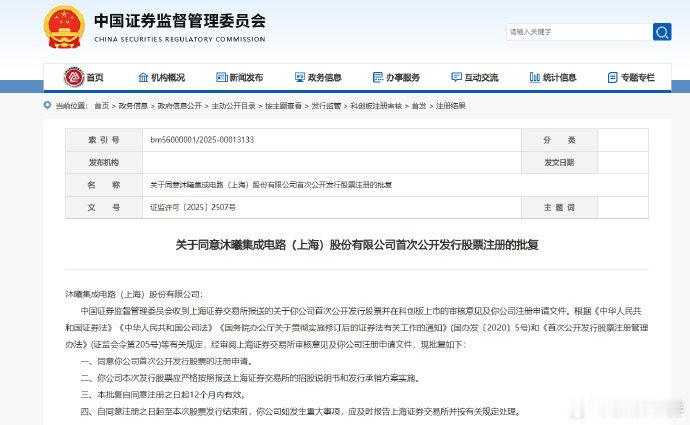Open 主动公开目录 breadcrumb link
This screenshot has height=425, width=690.
(233, 106)
